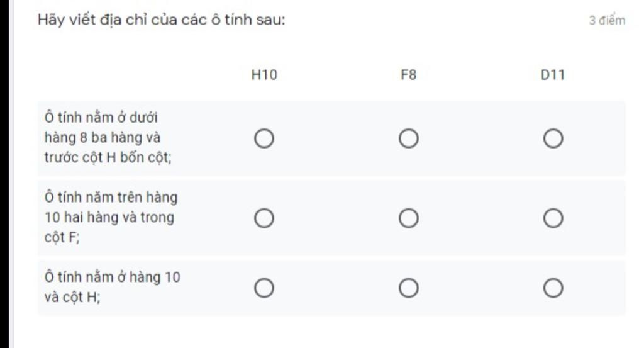Click row label 'Ô tính năm trên hàng 10'
The image size is (644, 348).
tap(111, 218)
